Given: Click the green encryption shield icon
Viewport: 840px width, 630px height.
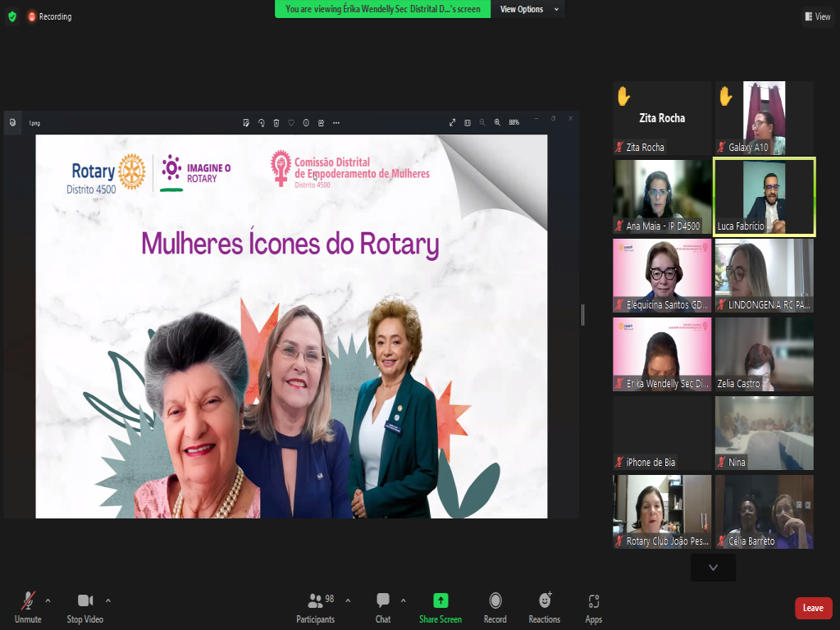Looking at the screenshot, I should point(11,16).
